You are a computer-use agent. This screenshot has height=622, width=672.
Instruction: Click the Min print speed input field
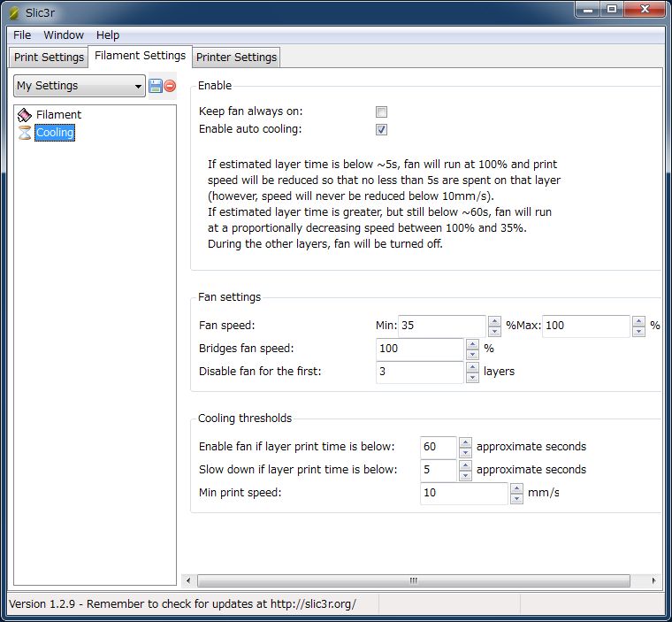point(463,494)
